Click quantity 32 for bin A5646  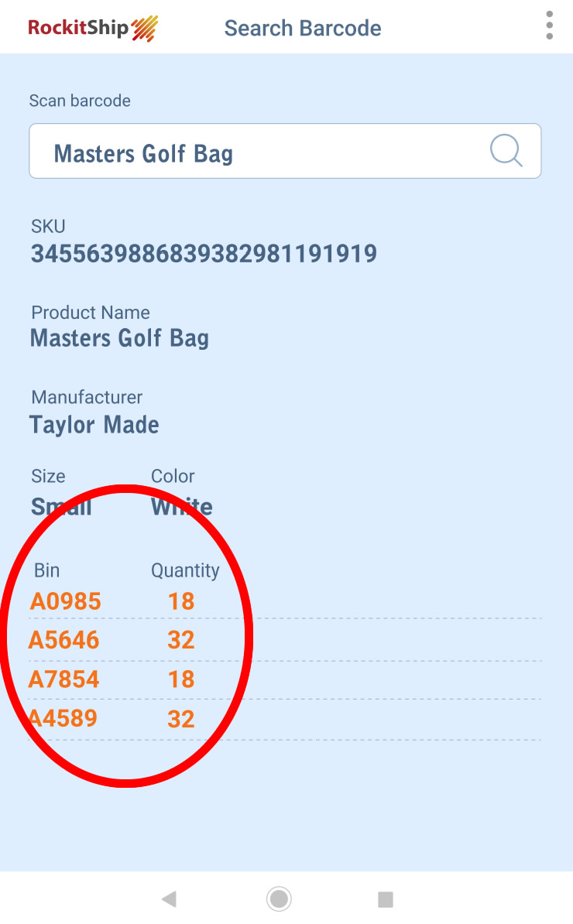pyautogui.click(x=181, y=640)
